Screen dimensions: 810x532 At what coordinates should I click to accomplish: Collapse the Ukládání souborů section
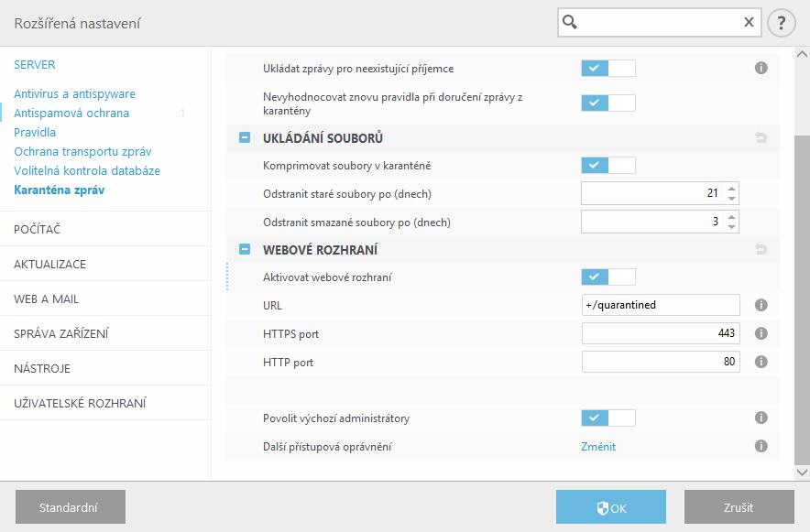pos(245,137)
